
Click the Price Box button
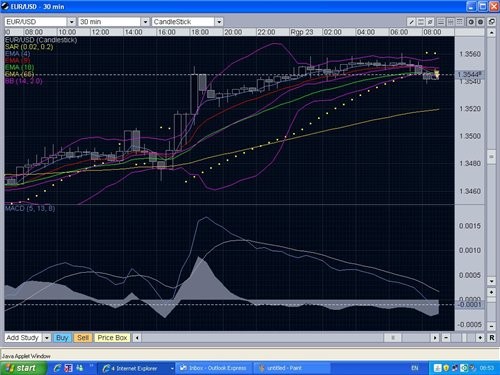(112, 338)
